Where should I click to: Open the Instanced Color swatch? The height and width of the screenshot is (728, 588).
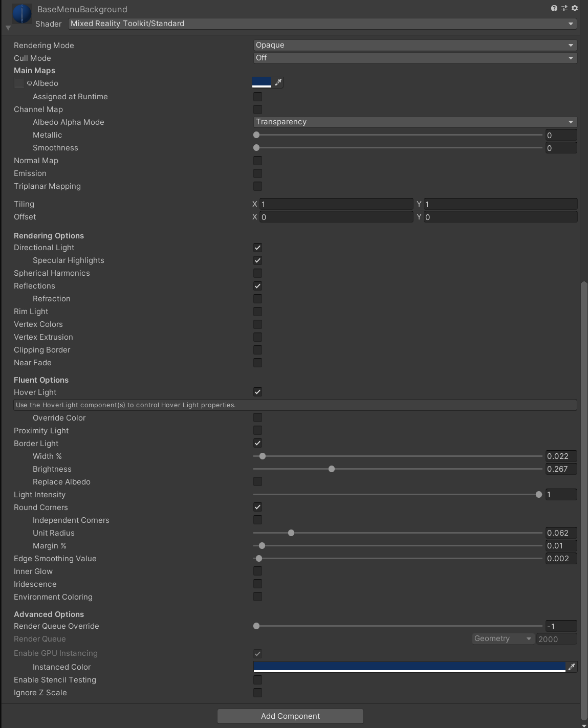coord(409,667)
